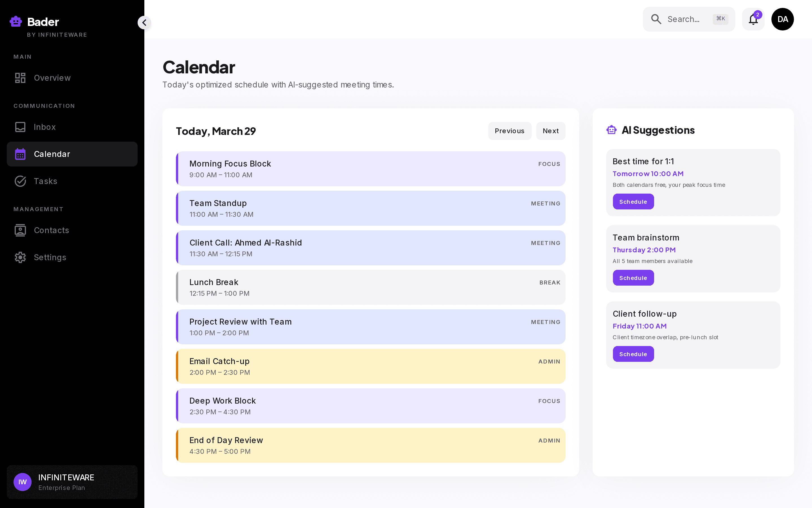Click the search magnifier icon
Screen dimensions: 812x508
pyautogui.click(x=656, y=19)
